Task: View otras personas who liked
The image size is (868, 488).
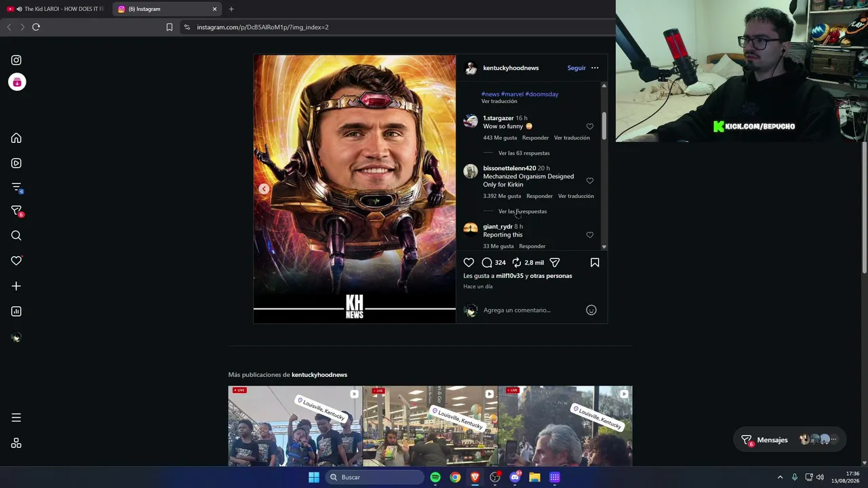Action: [551, 276]
